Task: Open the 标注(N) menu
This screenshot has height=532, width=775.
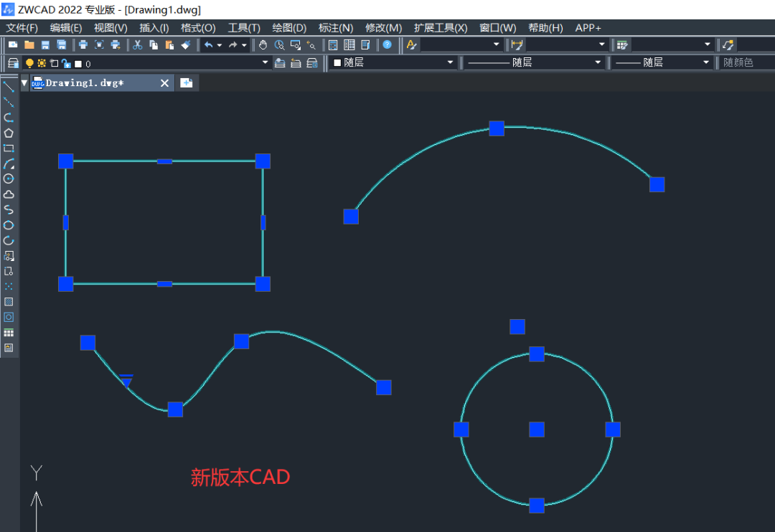Action: point(336,28)
